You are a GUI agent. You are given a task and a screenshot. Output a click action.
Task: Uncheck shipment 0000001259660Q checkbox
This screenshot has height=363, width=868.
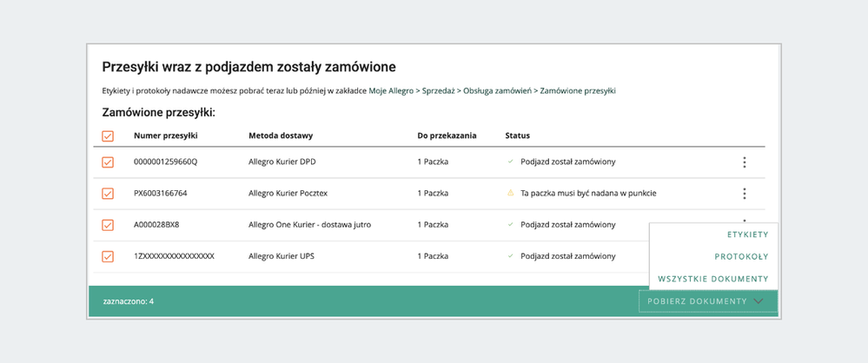[x=108, y=162]
